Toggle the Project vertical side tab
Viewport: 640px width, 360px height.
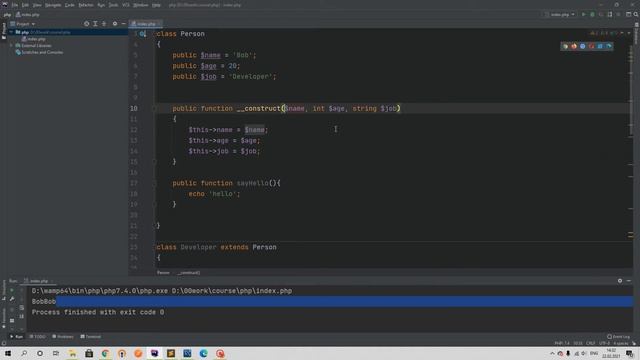tap(4, 31)
